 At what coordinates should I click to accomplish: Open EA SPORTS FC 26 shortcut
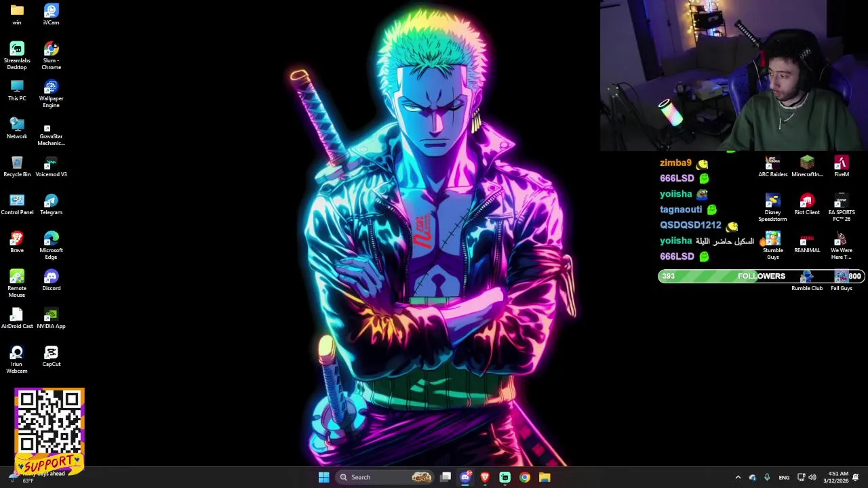pos(842,207)
